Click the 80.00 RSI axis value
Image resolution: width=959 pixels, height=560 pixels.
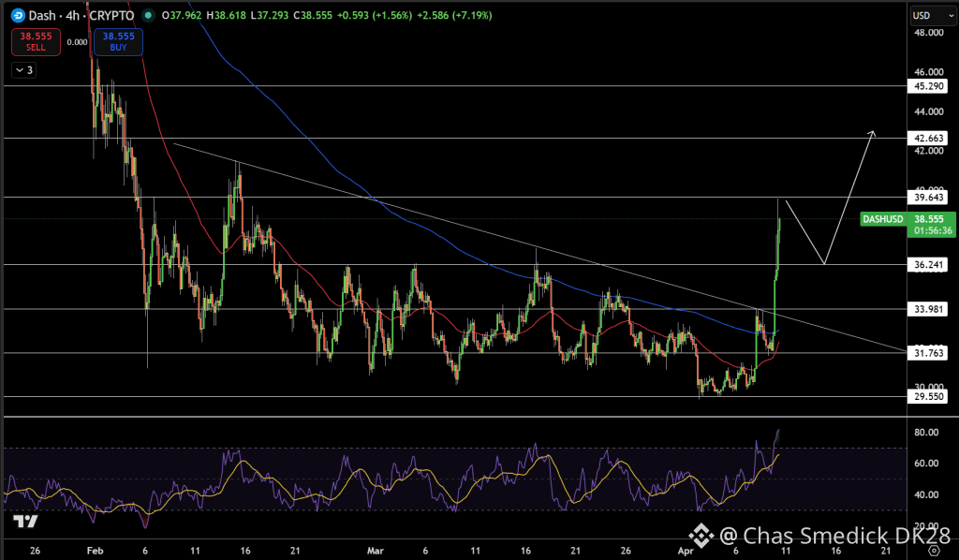[x=926, y=433]
